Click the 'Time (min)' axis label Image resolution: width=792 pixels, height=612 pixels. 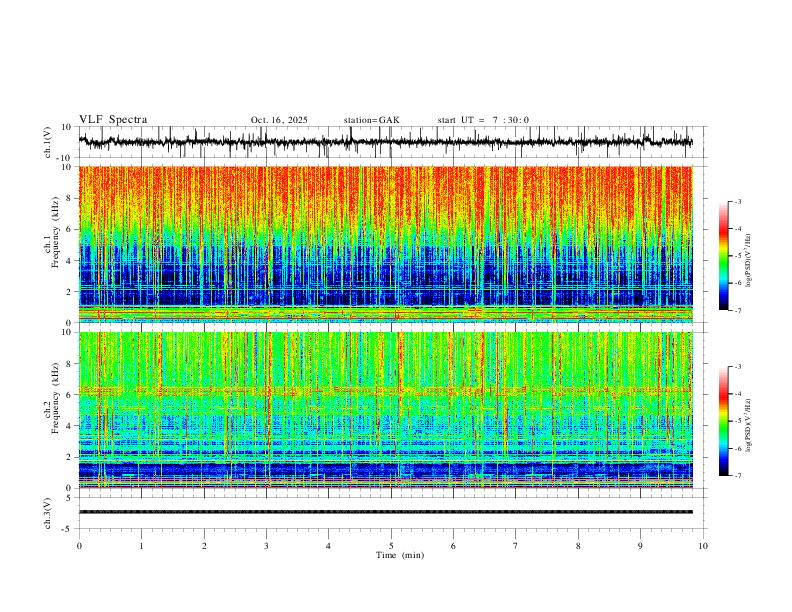click(400, 555)
